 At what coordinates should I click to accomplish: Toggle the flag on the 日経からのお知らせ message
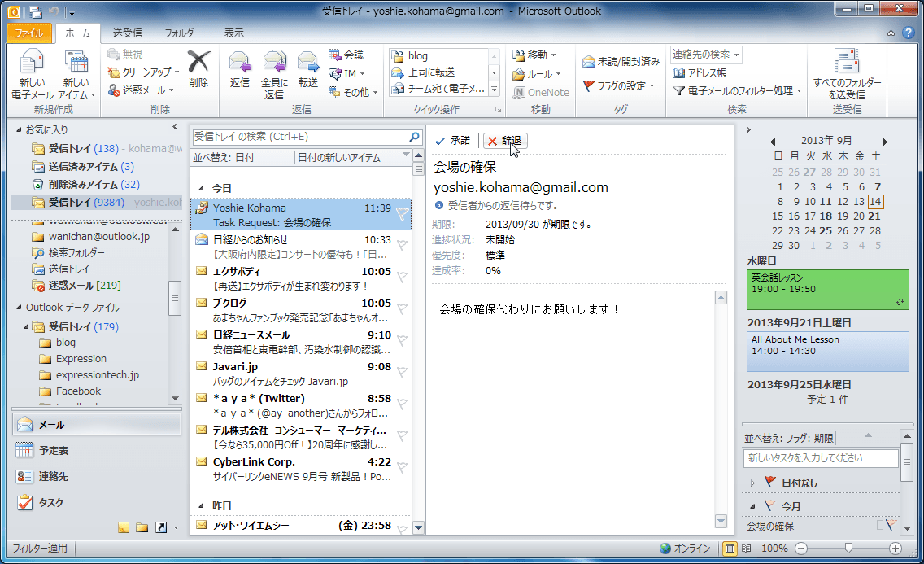(x=402, y=245)
